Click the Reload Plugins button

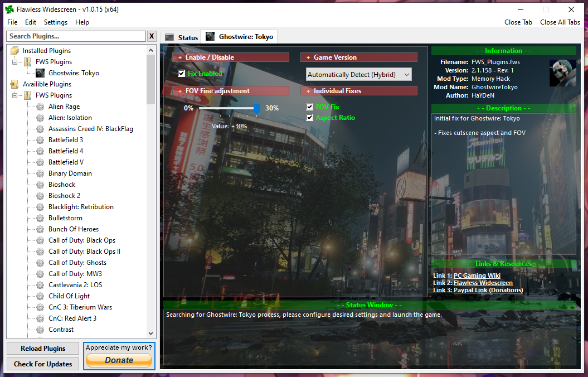click(x=43, y=349)
